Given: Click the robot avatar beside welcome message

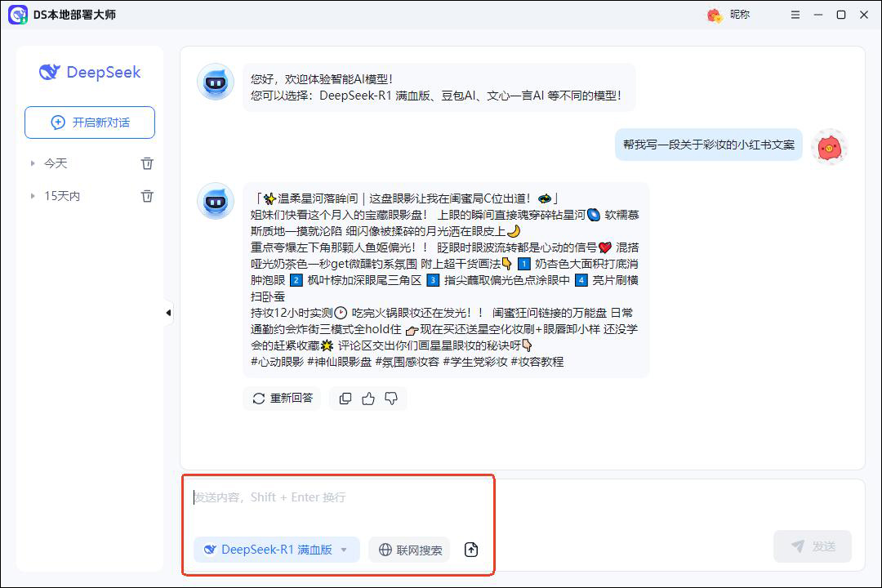Looking at the screenshot, I should point(216,82).
